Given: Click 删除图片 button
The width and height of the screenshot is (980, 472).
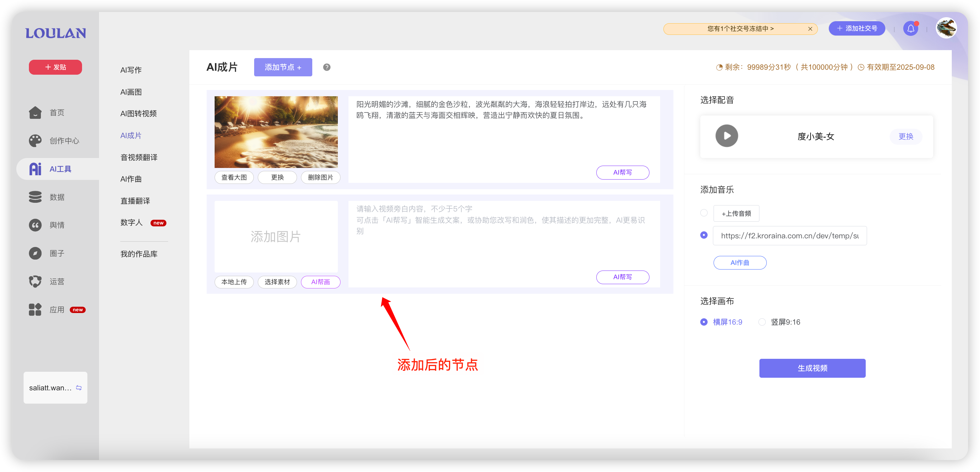Looking at the screenshot, I should pyautogui.click(x=320, y=178).
